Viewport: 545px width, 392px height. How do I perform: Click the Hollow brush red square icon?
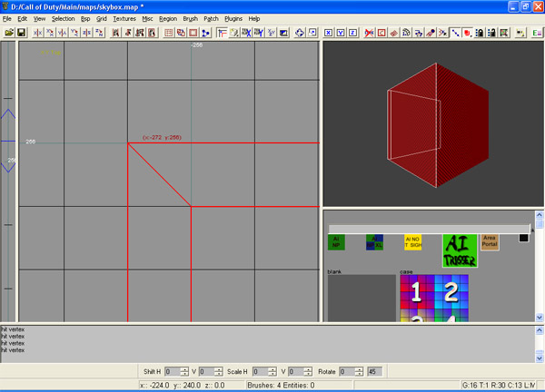coord(193,33)
